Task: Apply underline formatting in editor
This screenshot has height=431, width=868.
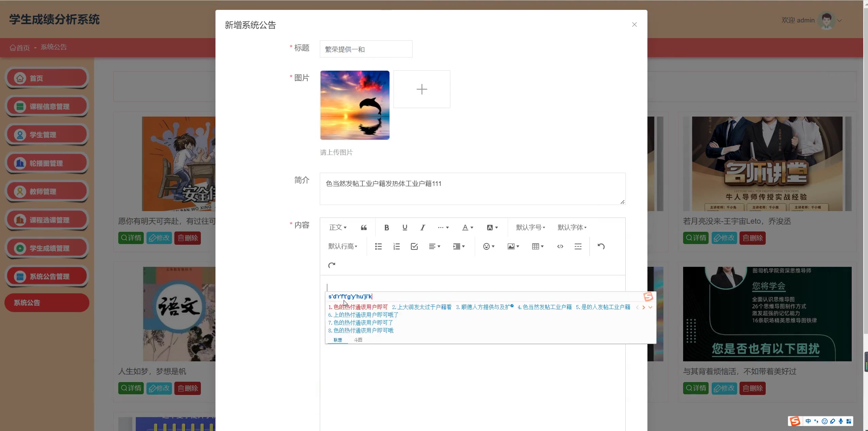Action: click(404, 227)
